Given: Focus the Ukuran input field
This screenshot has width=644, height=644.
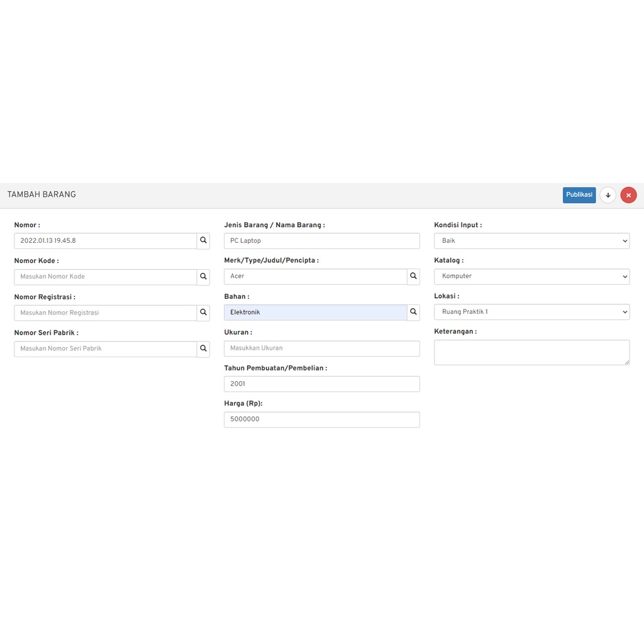Looking at the screenshot, I should click(321, 348).
